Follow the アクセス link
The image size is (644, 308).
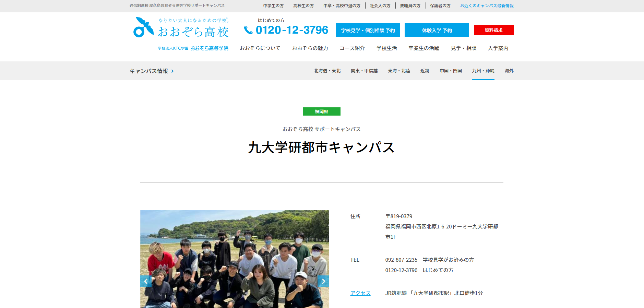360,293
